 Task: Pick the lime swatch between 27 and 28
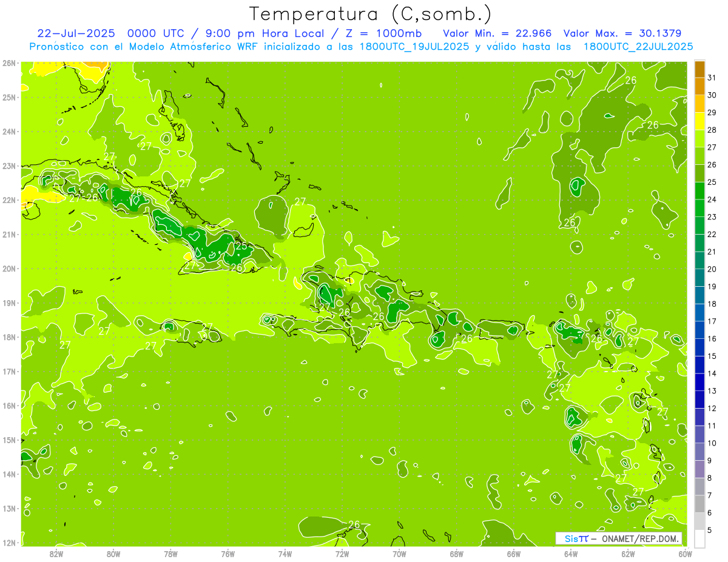click(x=699, y=139)
